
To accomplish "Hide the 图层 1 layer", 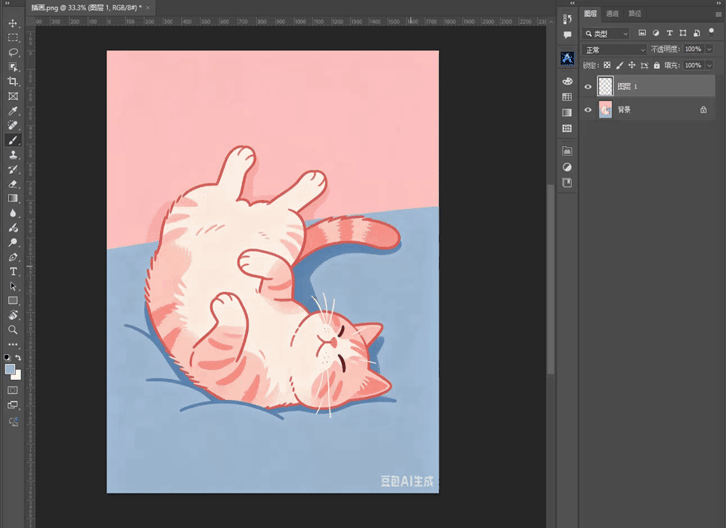I will pyautogui.click(x=588, y=87).
